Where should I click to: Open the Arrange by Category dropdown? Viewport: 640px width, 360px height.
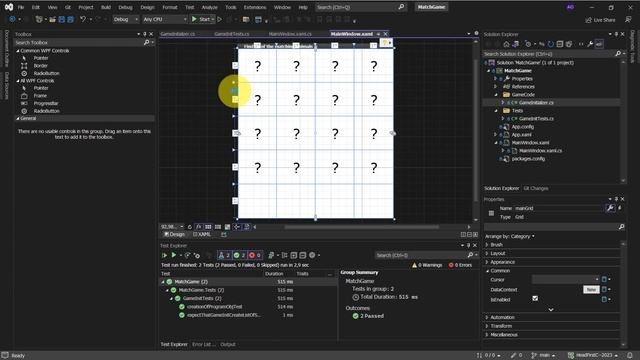(509, 236)
